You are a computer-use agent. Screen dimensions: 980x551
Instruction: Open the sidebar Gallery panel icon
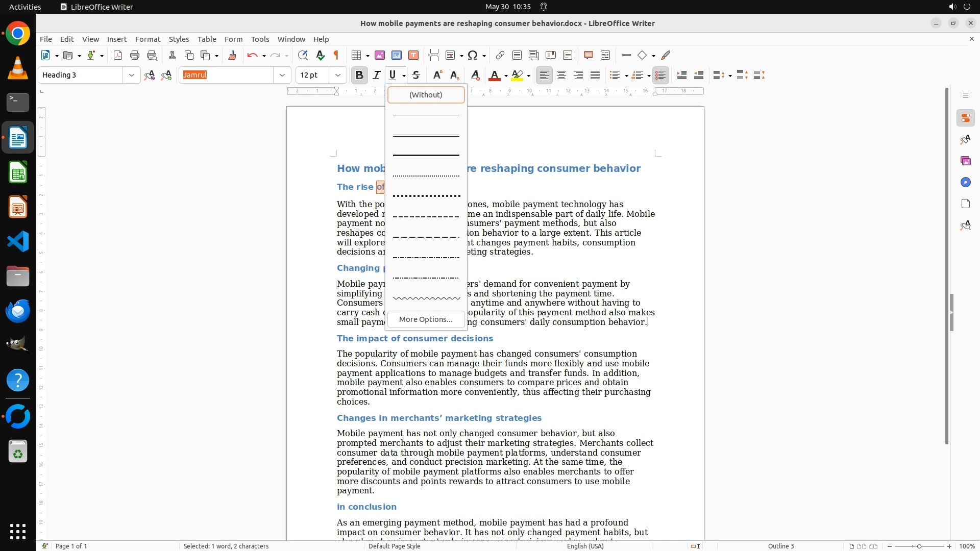click(965, 161)
